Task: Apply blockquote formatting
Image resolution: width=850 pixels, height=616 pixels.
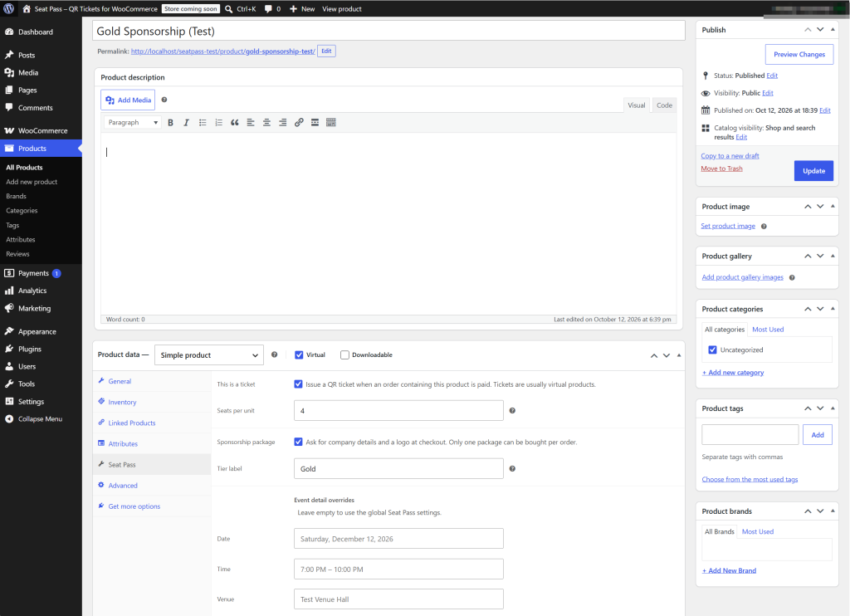Action: [235, 123]
